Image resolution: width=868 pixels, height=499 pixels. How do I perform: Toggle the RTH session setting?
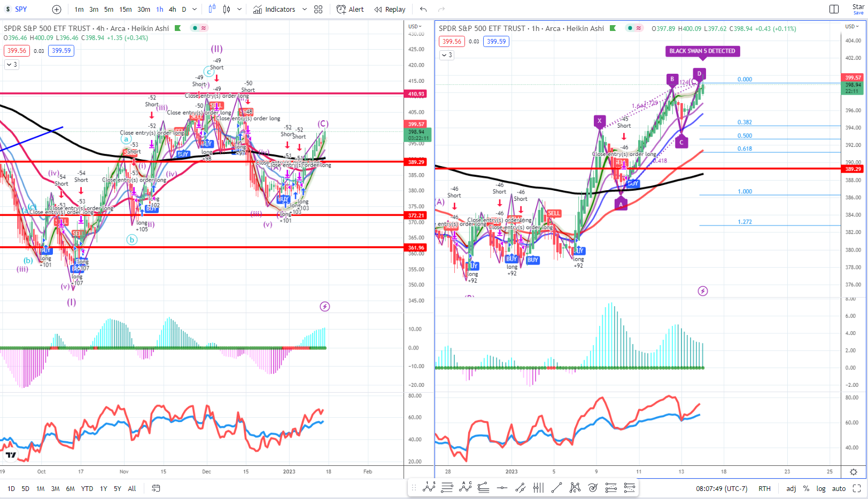click(x=764, y=488)
